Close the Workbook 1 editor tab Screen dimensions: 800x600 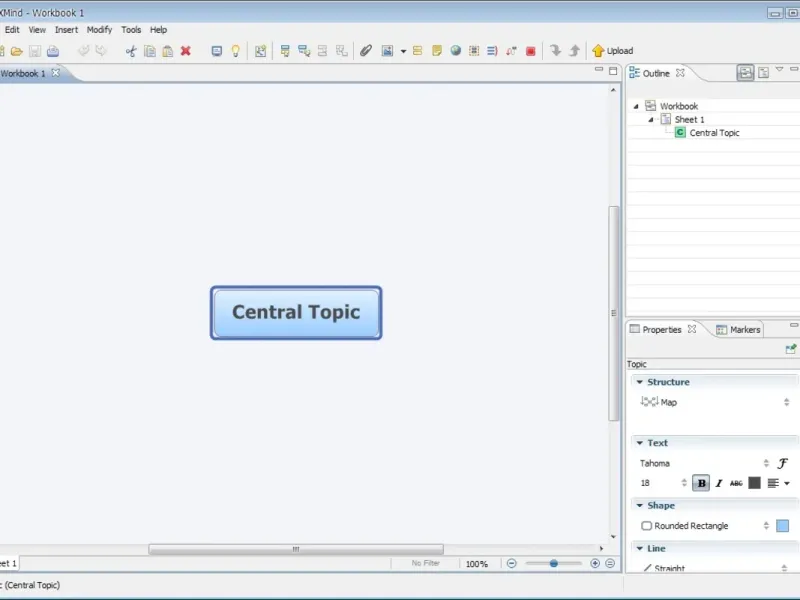point(56,73)
